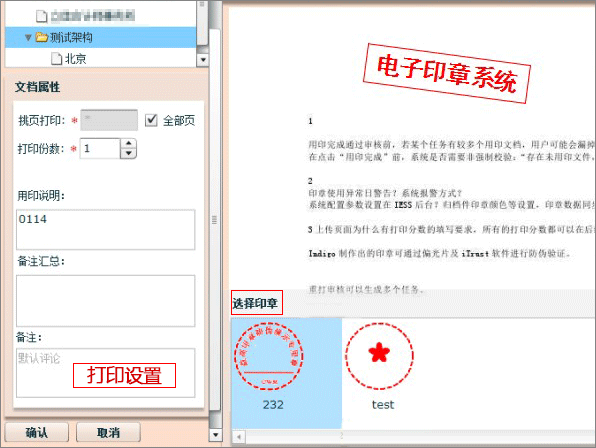
Task: Click the 取消 button
Action: coord(108,432)
